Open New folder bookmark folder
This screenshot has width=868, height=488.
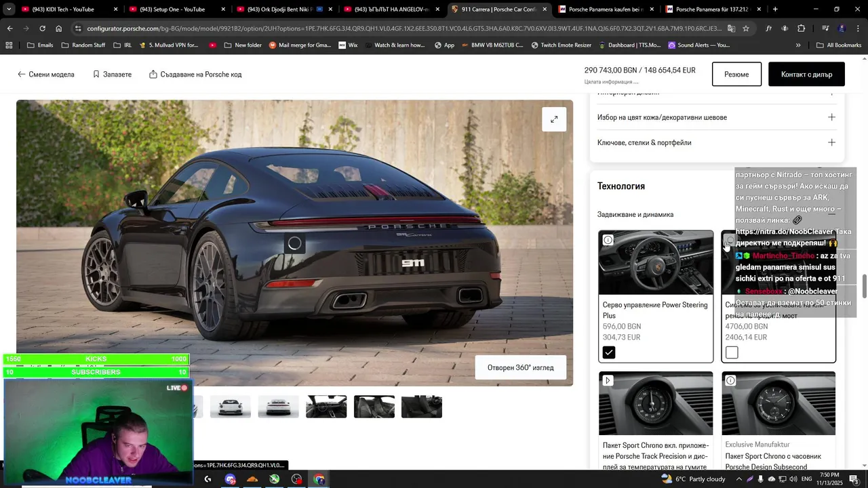click(x=242, y=45)
